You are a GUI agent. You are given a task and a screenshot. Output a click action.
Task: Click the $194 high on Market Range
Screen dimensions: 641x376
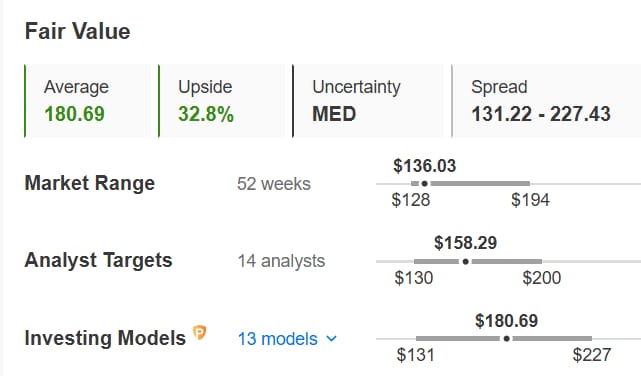(530, 200)
